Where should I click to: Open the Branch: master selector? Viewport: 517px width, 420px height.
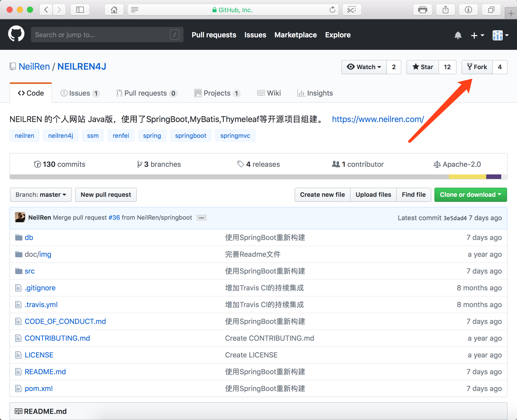pyautogui.click(x=41, y=195)
